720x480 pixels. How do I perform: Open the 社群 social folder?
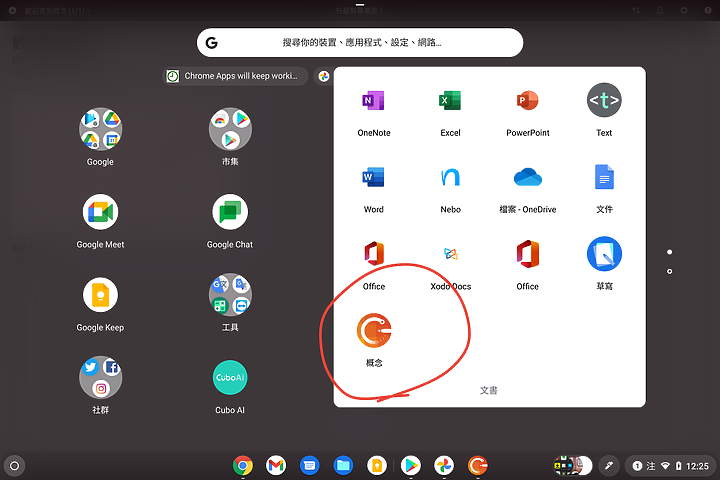[x=100, y=377]
